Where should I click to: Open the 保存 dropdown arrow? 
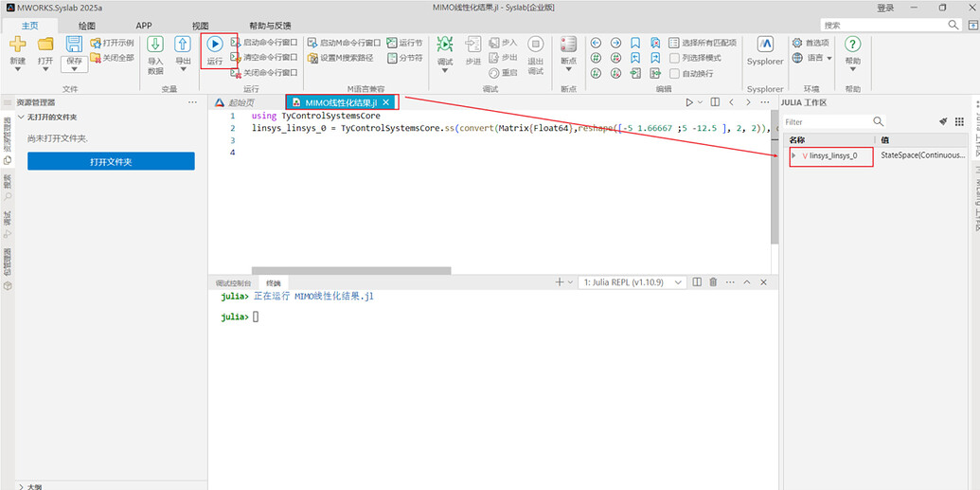pos(75,69)
